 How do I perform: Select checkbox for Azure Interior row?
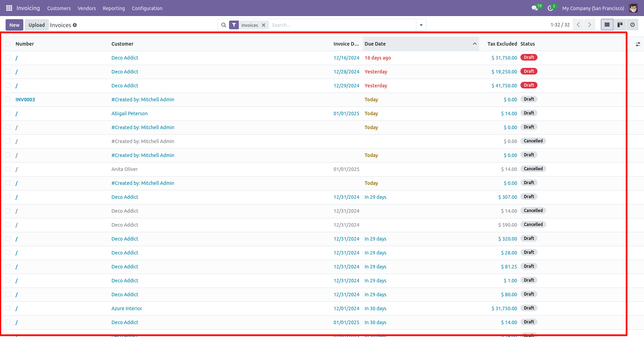[x=8, y=308]
